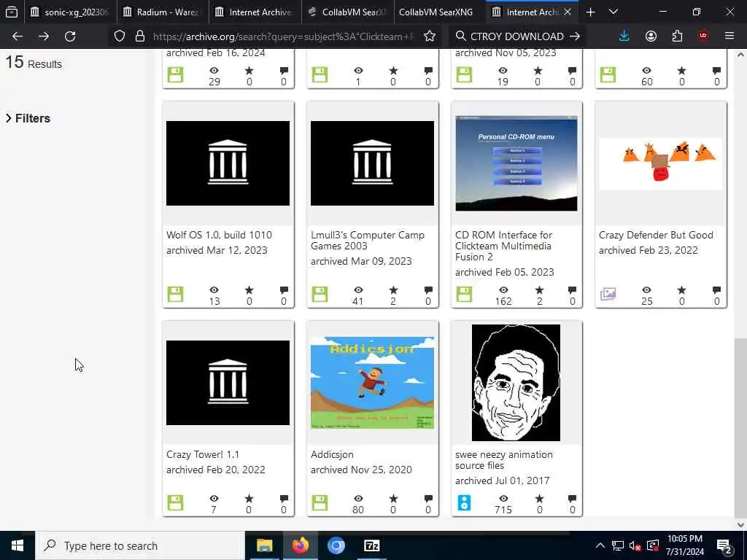Open the extensions puzzle icon
This screenshot has height=560, width=747.
[677, 36]
